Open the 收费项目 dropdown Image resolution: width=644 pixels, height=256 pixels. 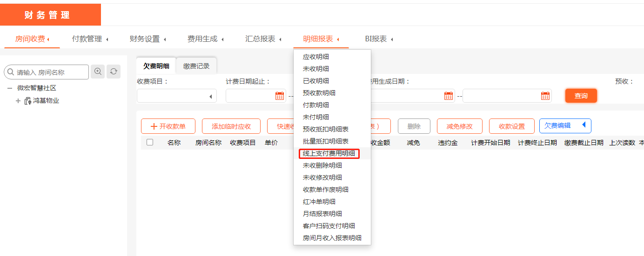(x=177, y=96)
